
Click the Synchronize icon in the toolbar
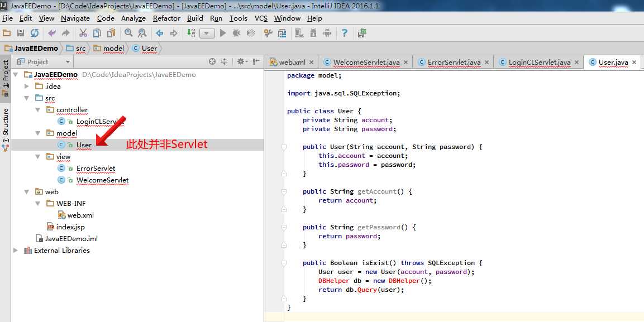[35, 33]
